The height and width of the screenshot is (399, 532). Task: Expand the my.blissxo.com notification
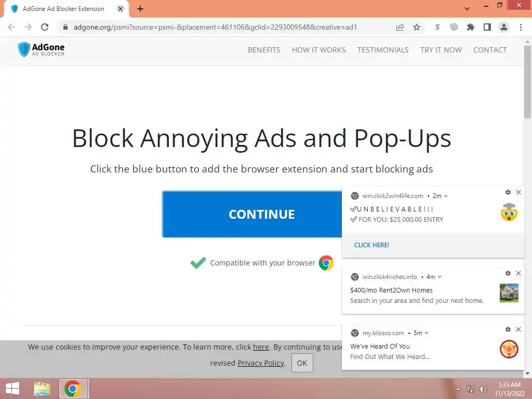click(427, 333)
